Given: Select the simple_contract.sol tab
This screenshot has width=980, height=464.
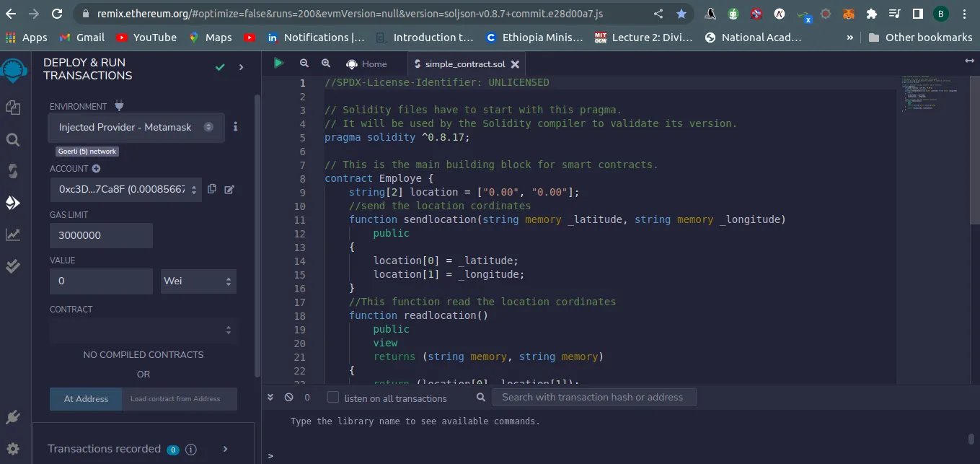Looking at the screenshot, I should pos(465,64).
